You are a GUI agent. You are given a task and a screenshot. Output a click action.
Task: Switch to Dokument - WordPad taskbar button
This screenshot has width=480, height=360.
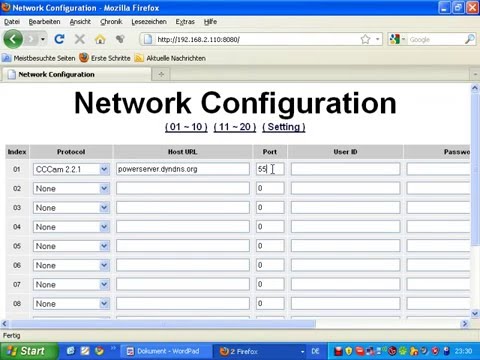point(166,351)
